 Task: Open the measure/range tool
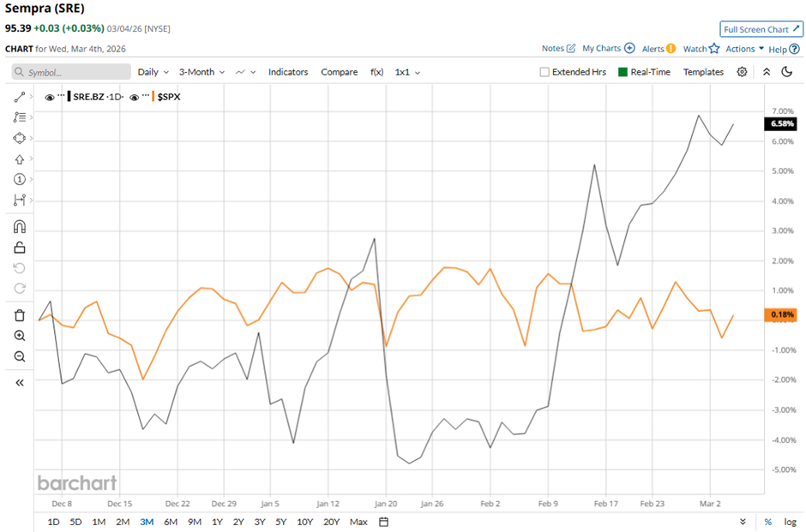coord(20,200)
